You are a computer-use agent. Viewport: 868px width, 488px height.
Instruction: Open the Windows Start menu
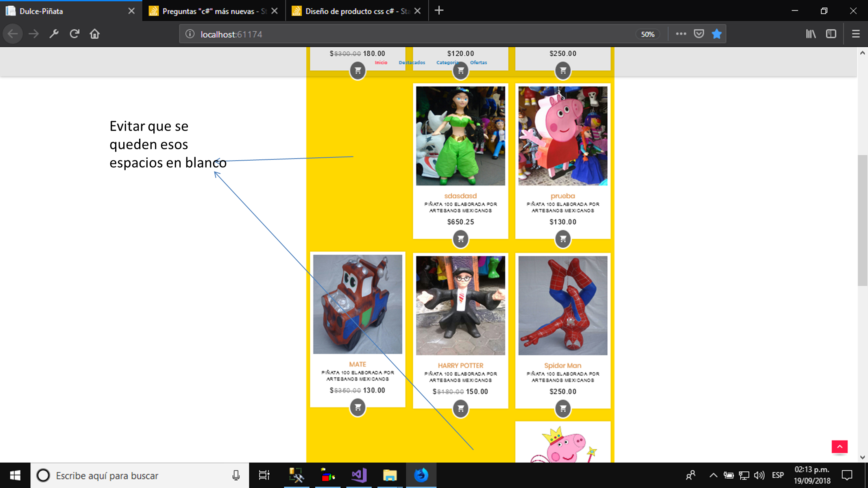tap(15, 475)
